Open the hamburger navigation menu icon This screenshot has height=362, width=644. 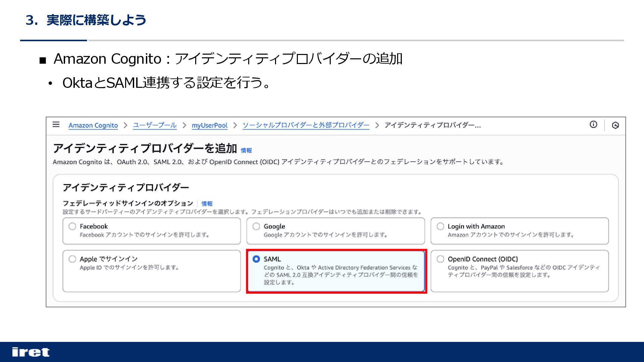pos(56,125)
